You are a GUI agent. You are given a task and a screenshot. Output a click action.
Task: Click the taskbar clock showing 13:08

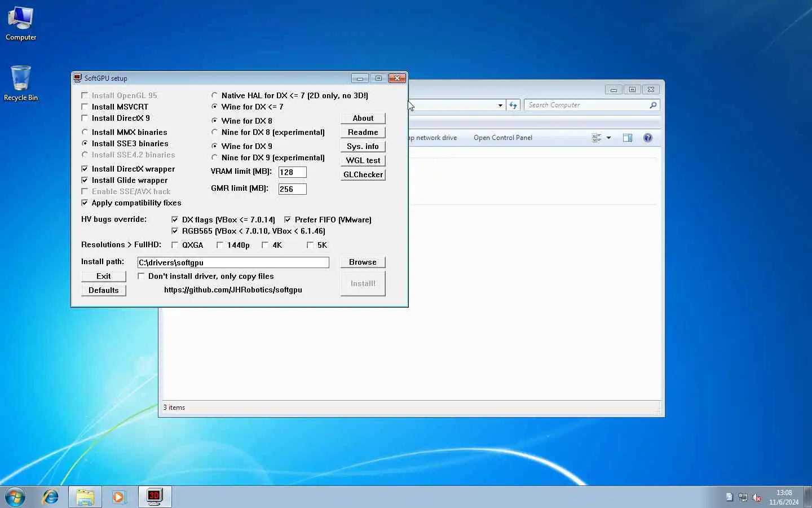[784, 497]
